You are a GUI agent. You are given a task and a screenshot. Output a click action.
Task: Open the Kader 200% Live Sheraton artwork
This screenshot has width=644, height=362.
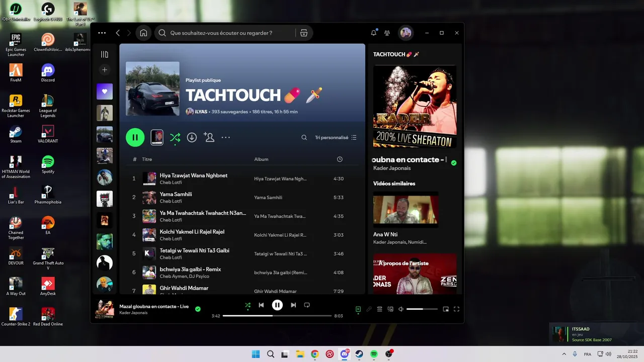415,106
